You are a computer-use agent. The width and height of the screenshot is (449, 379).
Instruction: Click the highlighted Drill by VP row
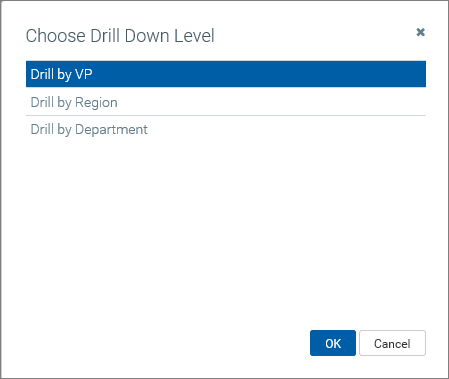(226, 74)
